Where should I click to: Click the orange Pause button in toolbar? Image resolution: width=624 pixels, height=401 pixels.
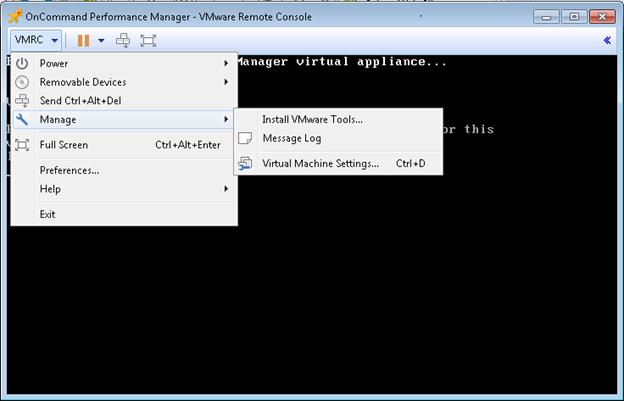tap(83, 41)
